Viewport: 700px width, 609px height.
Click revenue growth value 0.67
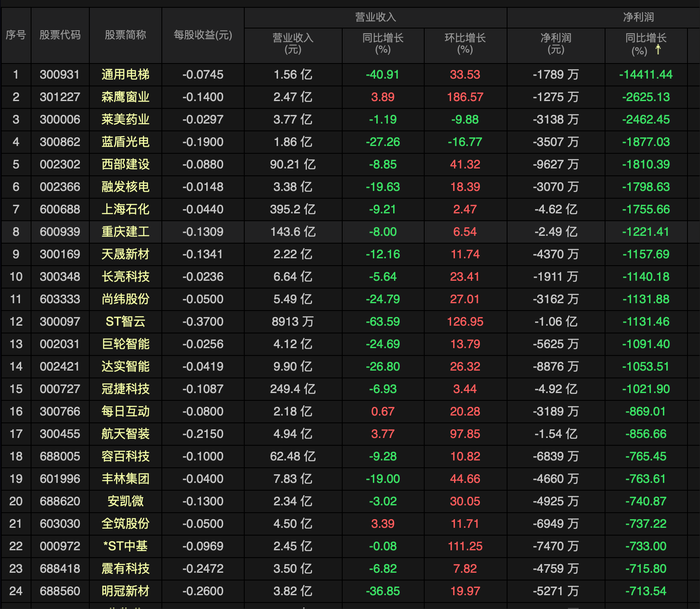(383, 412)
